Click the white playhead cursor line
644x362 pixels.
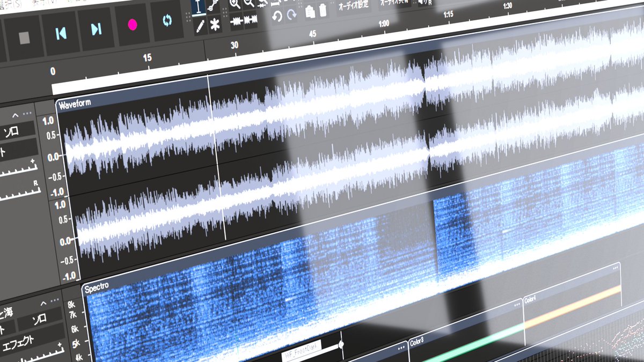(x=216, y=157)
